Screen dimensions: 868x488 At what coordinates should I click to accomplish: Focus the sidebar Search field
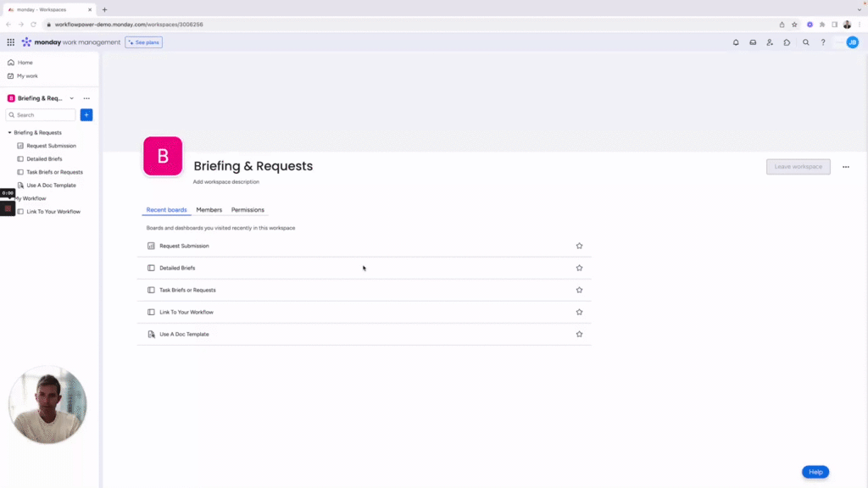tap(41, 115)
